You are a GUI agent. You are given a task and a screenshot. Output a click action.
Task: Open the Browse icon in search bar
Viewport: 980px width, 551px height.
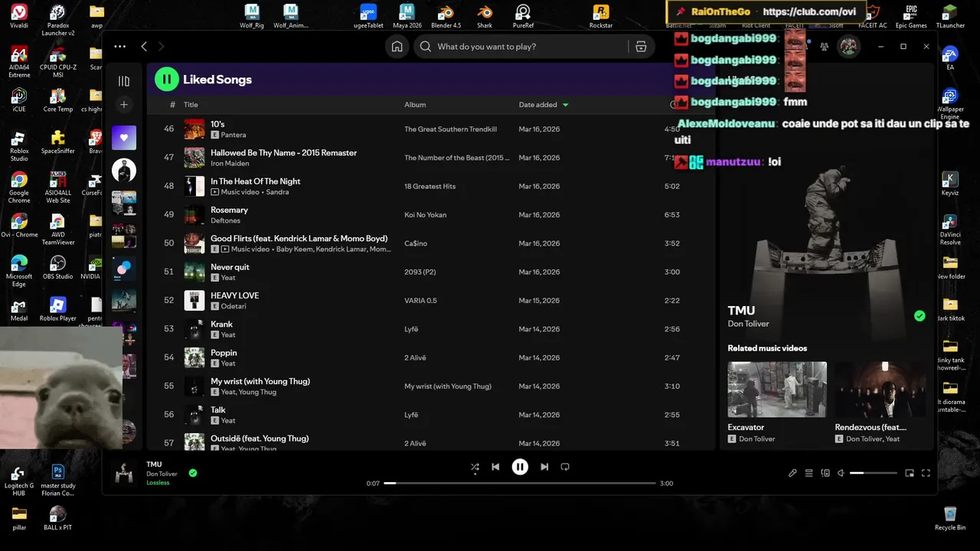[641, 47]
